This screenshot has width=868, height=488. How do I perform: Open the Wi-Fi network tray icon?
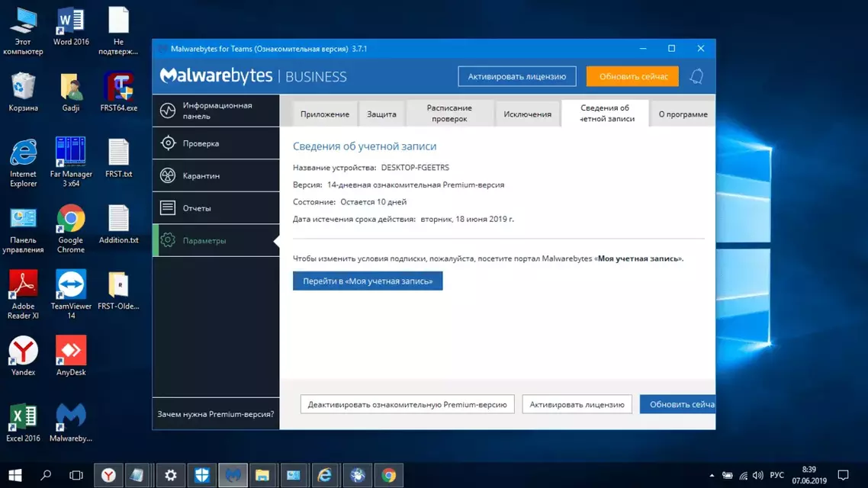[x=743, y=475]
